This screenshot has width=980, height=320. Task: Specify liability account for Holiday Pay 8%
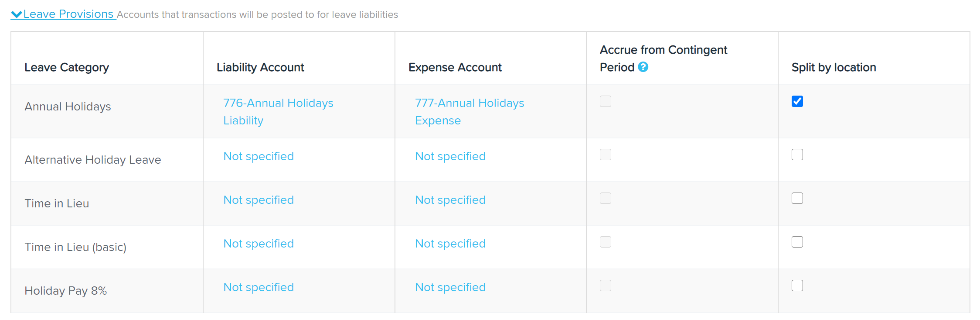[x=259, y=287]
